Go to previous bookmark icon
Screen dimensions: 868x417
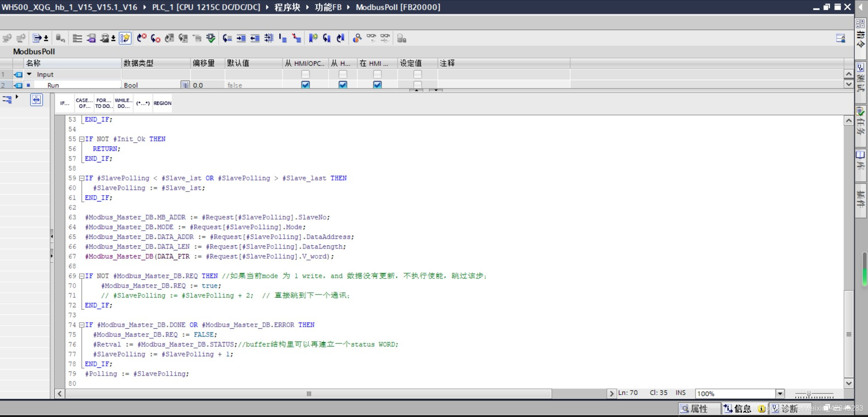(x=327, y=38)
